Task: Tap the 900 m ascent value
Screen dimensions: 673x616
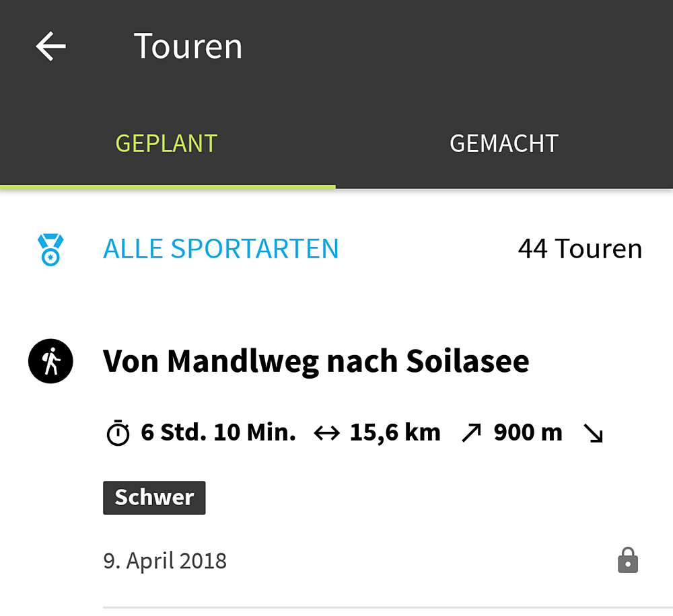Action: [528, 432]
